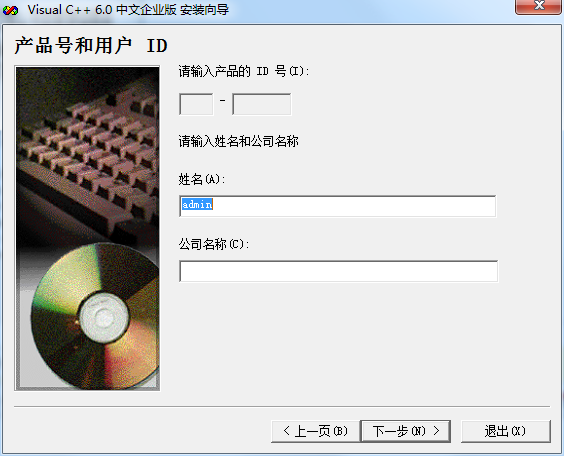
Task: Focus the second product ID box
Action: point(261,104)
